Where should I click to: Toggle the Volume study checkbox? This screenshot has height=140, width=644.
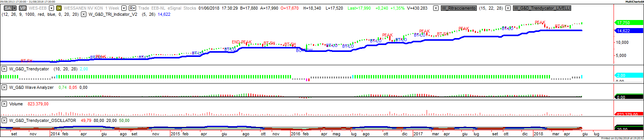point(4,104)
